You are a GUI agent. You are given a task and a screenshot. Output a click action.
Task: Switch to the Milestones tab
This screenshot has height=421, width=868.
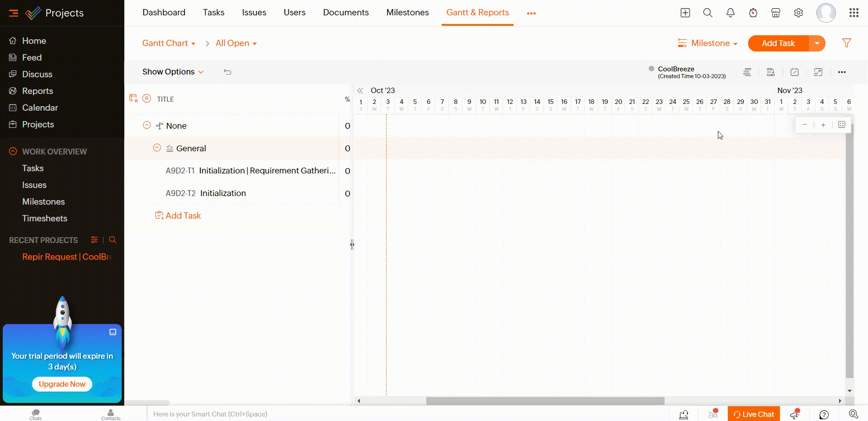407,13
